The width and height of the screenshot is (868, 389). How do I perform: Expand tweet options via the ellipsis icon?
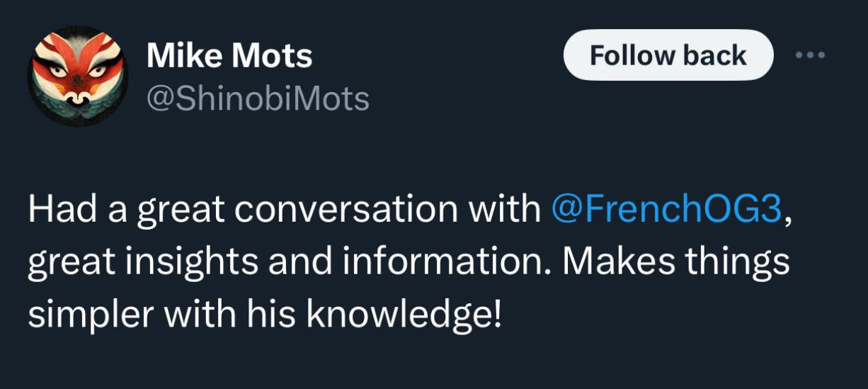pyautogui.click(x=813, y=55)
